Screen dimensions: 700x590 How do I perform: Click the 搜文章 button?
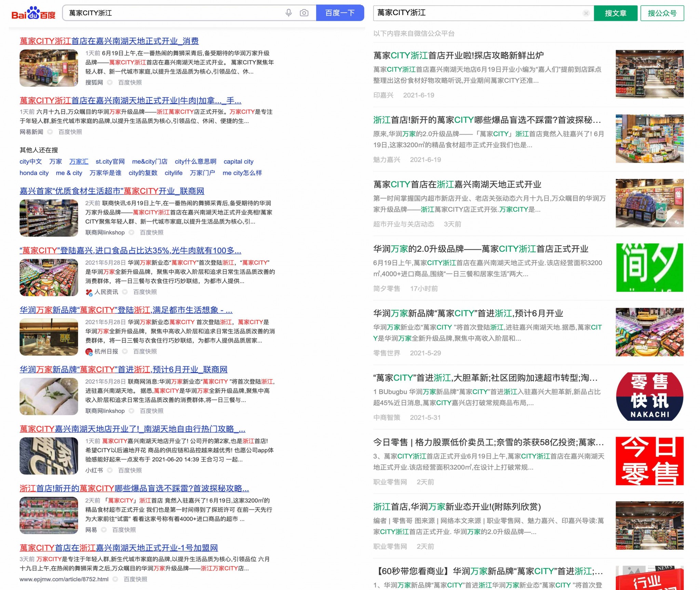point(615,13)
